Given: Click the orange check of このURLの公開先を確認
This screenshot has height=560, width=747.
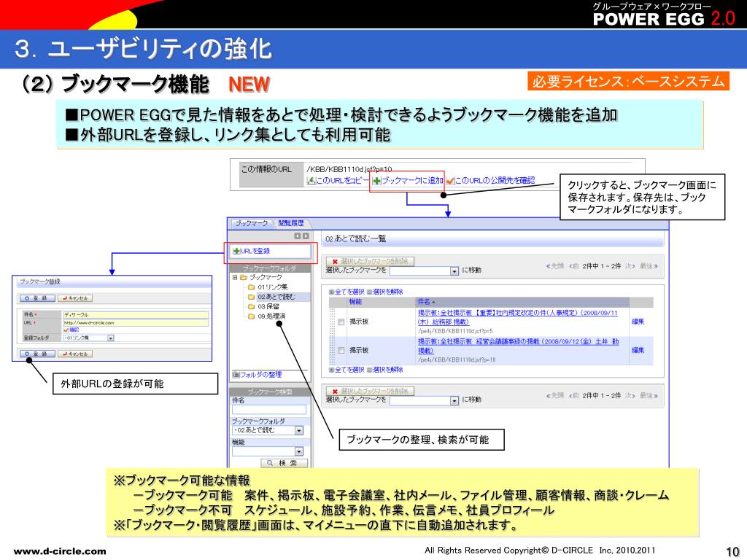Looking at the screenshot, I should click(449, 181).
